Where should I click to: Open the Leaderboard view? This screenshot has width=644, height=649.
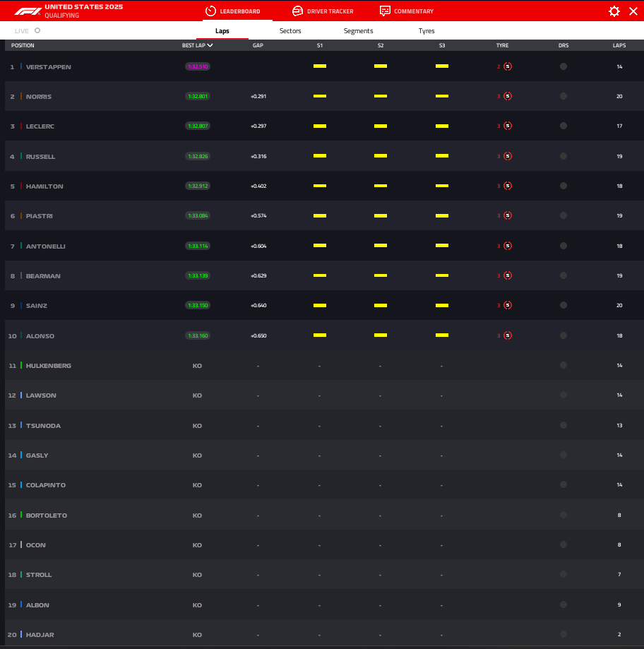pyautogui.click(x=233, y=11)
